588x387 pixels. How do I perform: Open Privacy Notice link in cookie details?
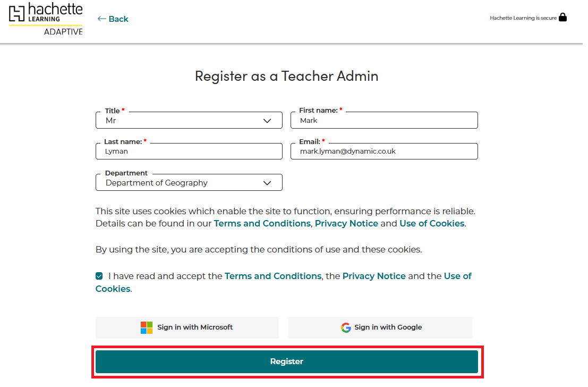point(346,224)
